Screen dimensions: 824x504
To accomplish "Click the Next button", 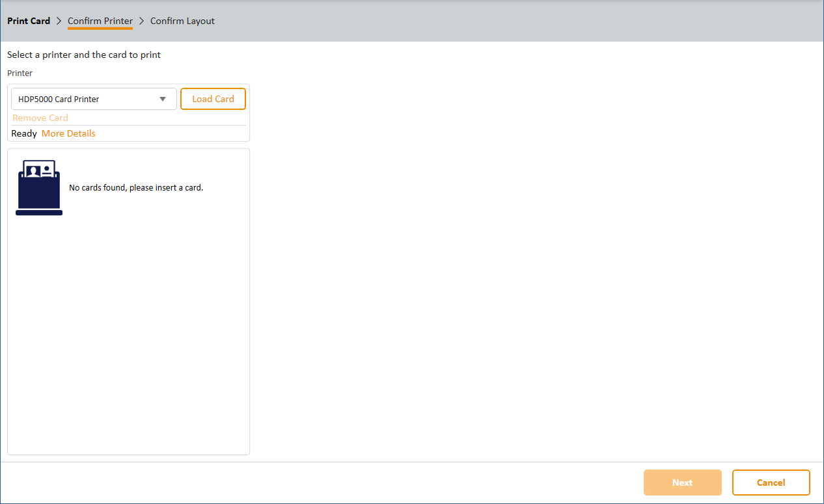I will [x=682, y=483].
